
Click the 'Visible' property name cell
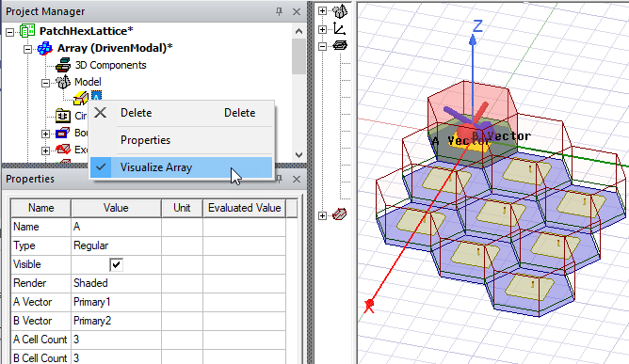click(40, 264)
